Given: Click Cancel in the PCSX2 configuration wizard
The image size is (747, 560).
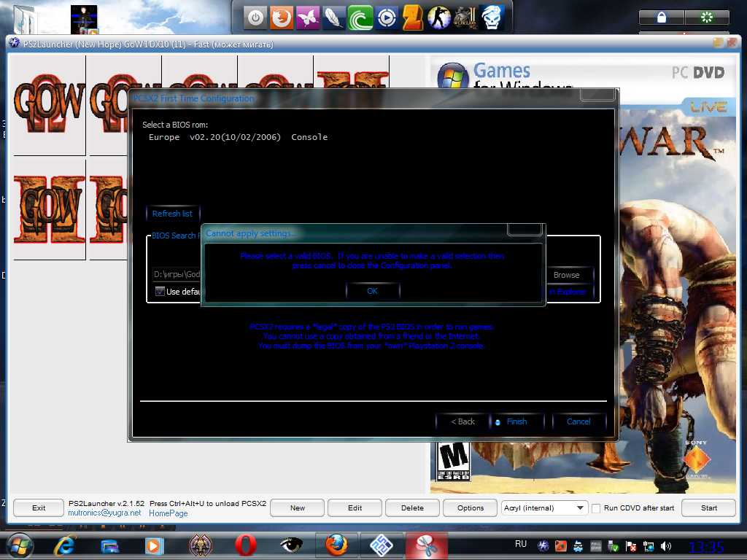Looking at the screenshot, I should point(578,421).
